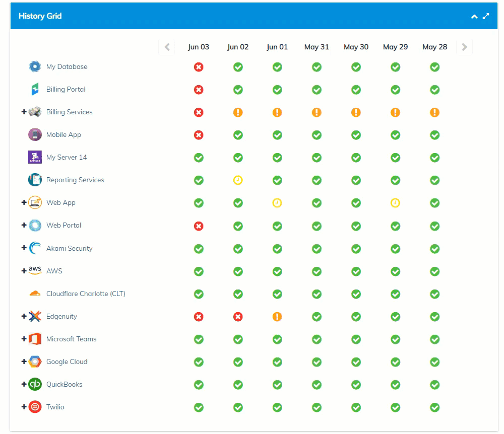Expand the Billing Services row
504x434 pixels.
[24, 112]
